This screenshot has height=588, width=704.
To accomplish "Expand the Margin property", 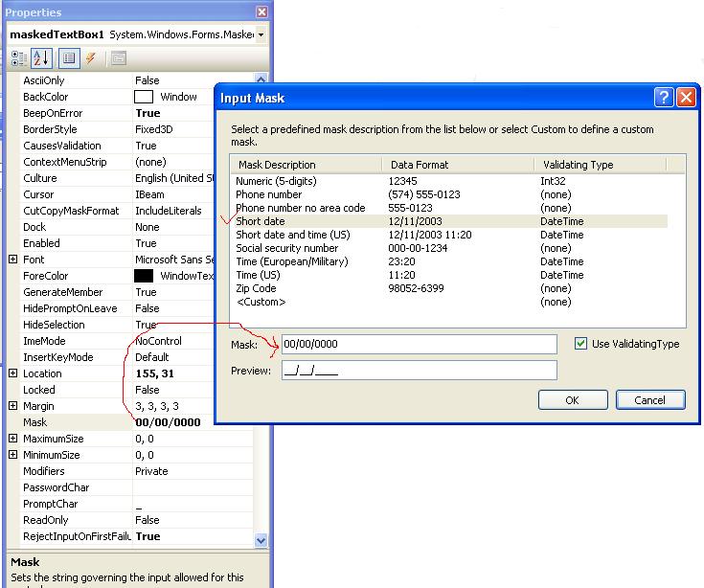I will coord(13,406).
